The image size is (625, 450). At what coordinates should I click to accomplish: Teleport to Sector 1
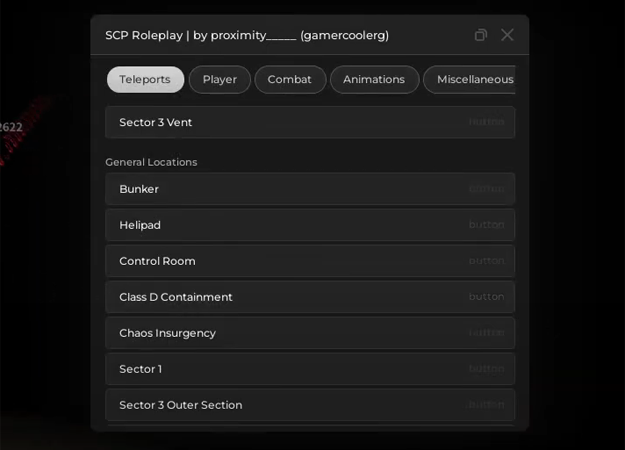click(310, 369)
